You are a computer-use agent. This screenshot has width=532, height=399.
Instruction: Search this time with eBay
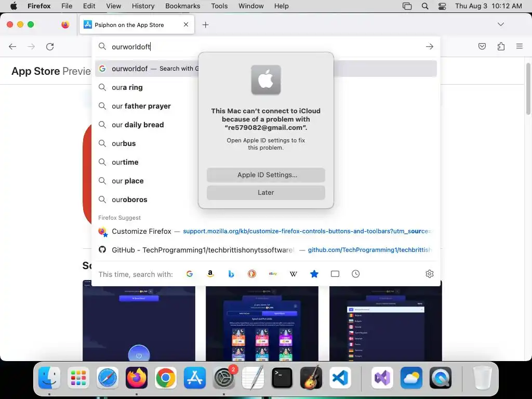click(x=273, y=274)
